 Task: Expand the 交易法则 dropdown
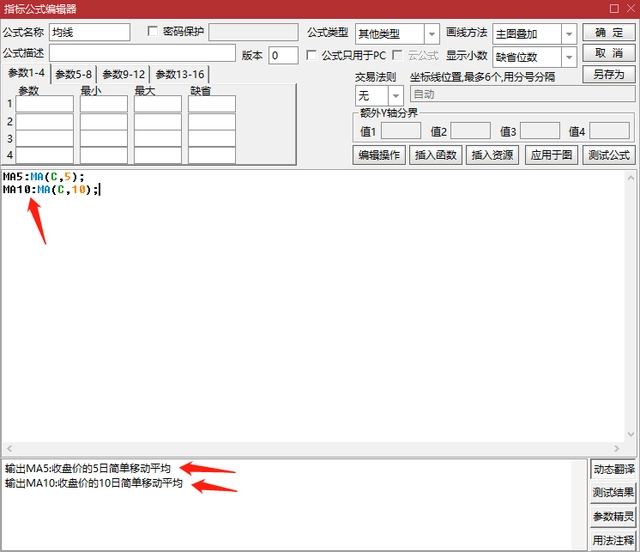pos(396,96)
